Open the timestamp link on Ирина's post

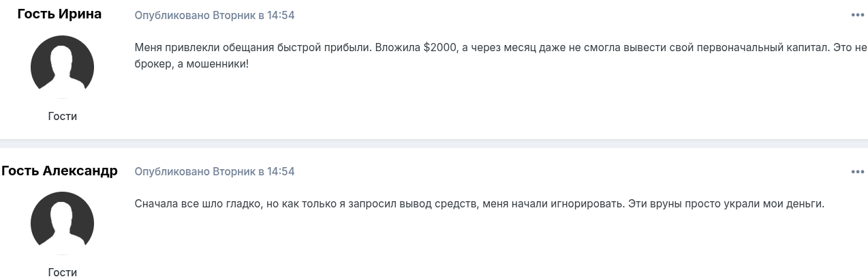coord(215,15)
